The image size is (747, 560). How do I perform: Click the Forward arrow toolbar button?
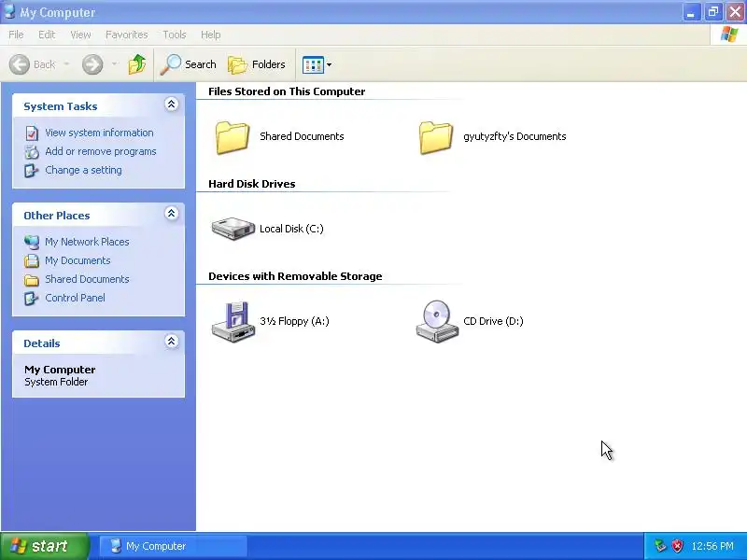(x=92, y=64)
